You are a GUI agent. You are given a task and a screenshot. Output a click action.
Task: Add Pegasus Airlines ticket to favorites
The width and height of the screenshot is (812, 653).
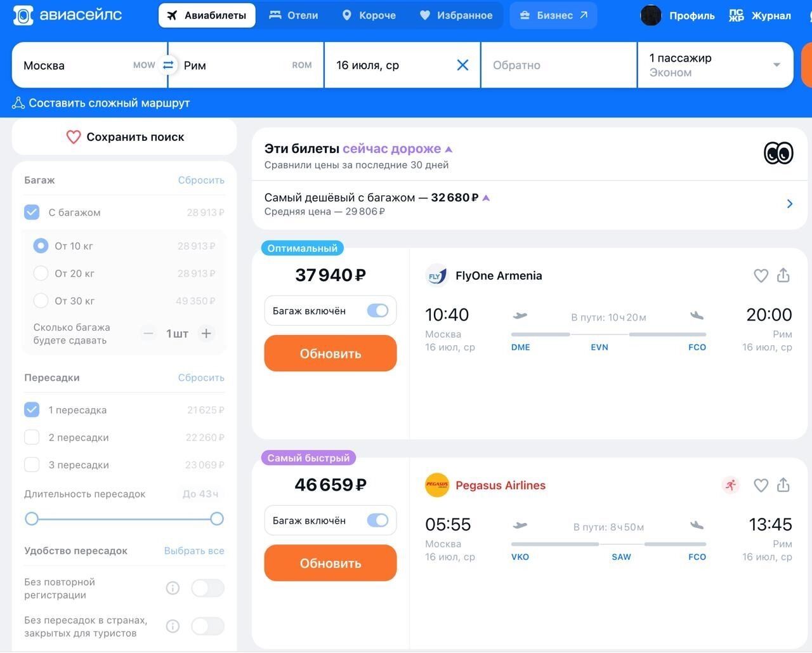761,485
